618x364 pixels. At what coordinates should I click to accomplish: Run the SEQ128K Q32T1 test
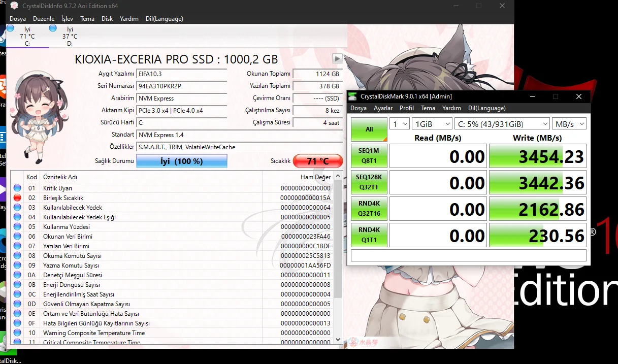pyautogui.click(x=369, y=182)
